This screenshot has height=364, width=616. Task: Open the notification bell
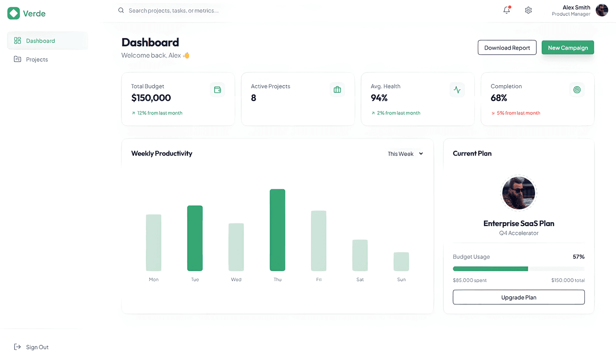tap(506, 10)
